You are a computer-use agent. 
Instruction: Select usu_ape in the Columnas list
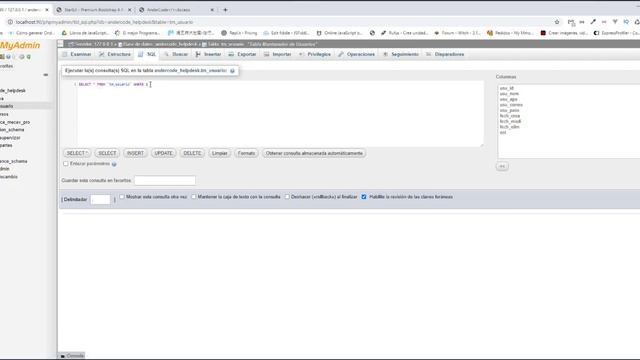509,99
